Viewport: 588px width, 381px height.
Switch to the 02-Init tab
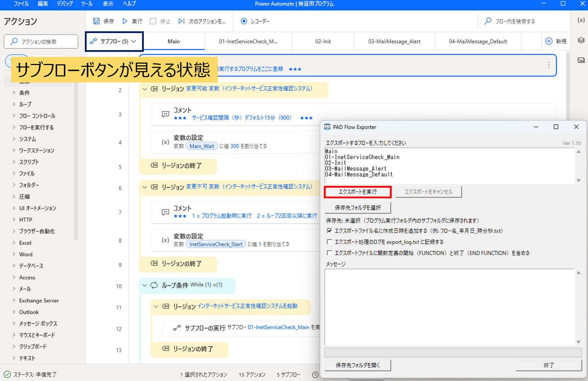pyautogui.click(x=323, y=41)
